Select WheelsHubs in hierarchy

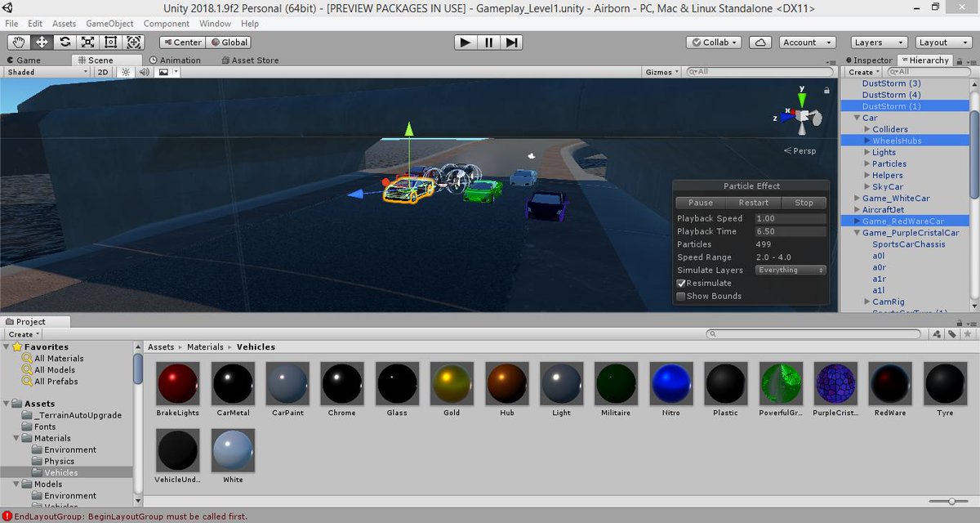click(897, 141)
